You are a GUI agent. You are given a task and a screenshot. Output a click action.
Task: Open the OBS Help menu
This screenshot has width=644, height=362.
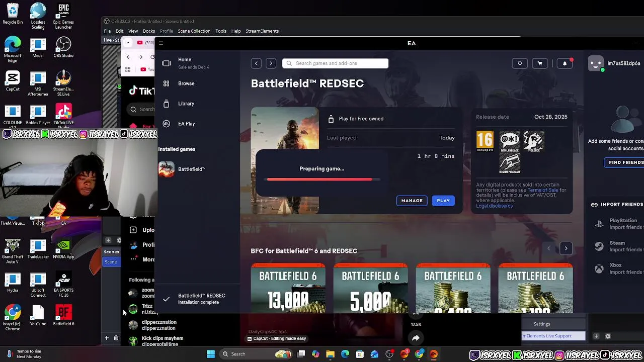click(236, 31)
